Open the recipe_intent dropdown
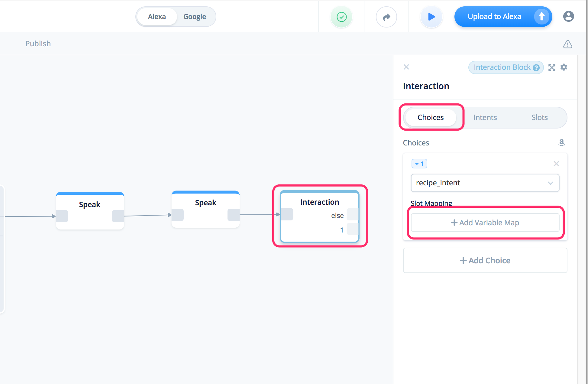This screenshot has height=384, width=588. click(x=485, y=183)
